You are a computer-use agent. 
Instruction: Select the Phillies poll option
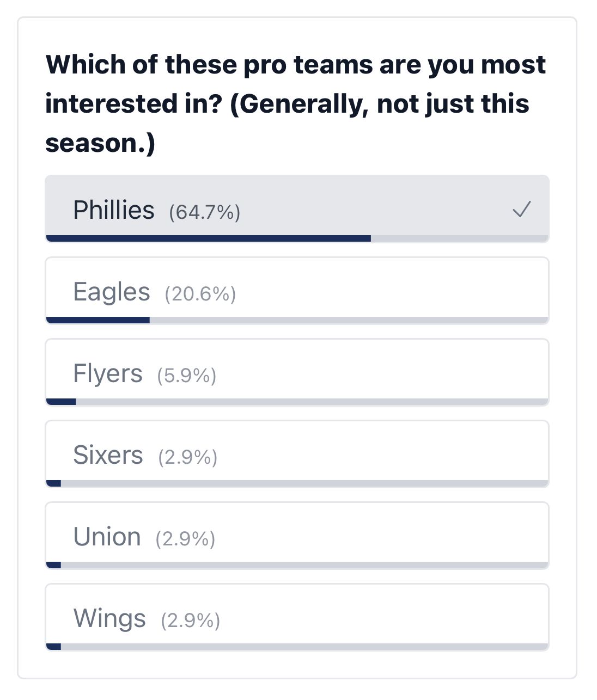pos(297,209)
